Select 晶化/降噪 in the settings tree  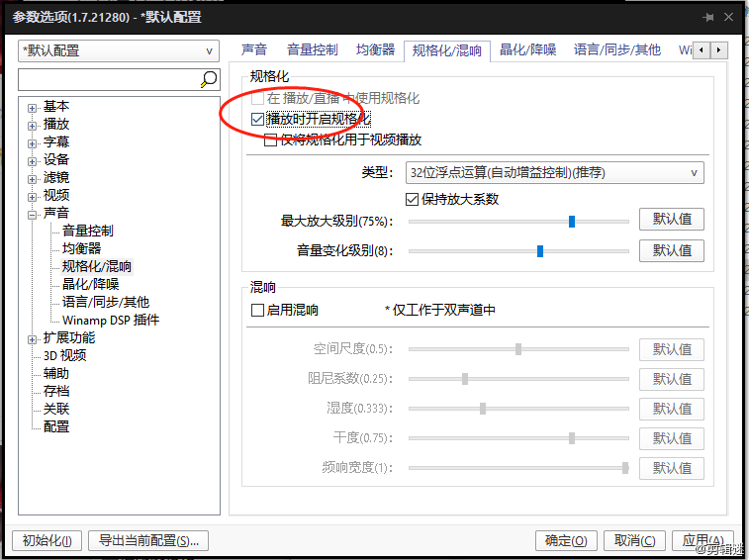91,284
